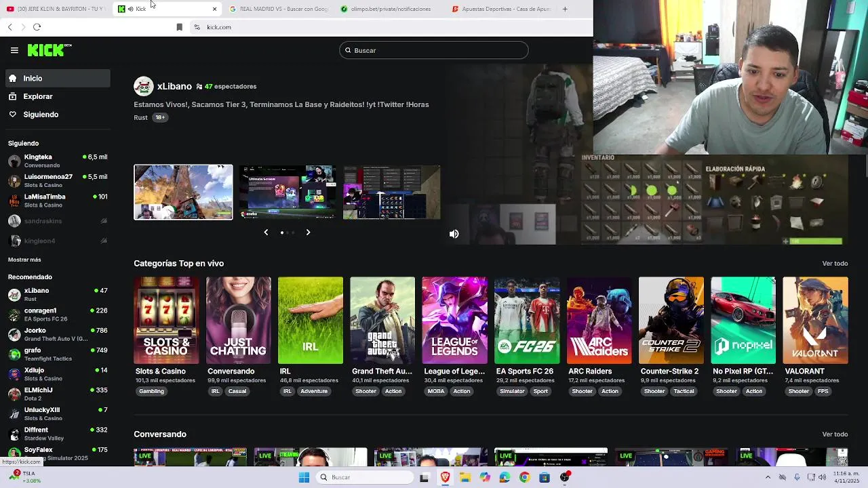The image size is (868, 488).
Task: Open the VALORANT category card
Action: click(x=815, y=320)
